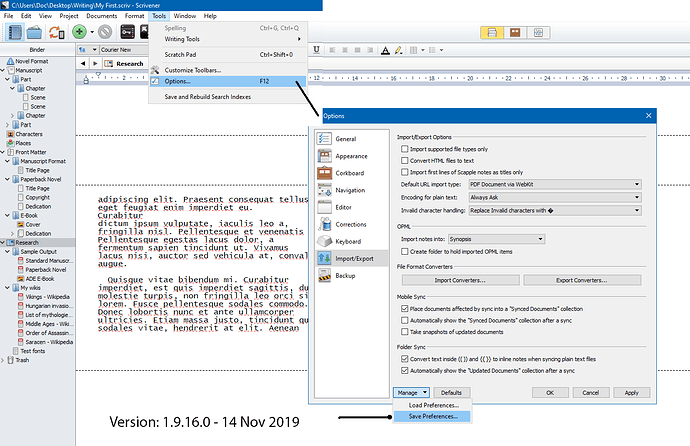Click the grey Trash/forbidden icon
The width and height of the screenshot is (690, 446).
click(105, 32)
